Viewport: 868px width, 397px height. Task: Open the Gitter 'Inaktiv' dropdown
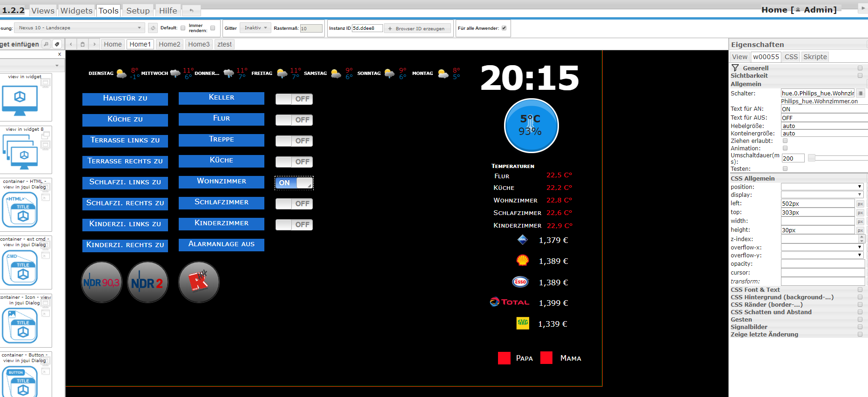(x=256, y=28)
